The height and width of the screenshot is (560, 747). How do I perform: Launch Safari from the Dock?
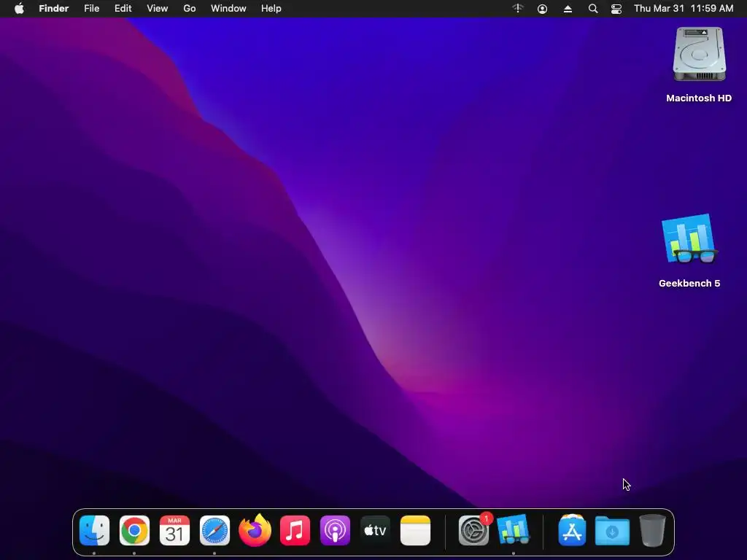coord(214,530)
